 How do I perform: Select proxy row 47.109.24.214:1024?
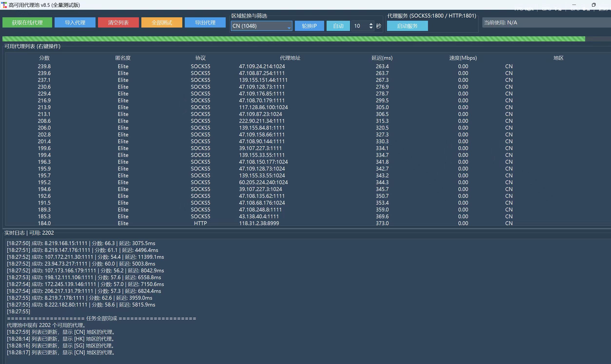click(x=262, y=67)
